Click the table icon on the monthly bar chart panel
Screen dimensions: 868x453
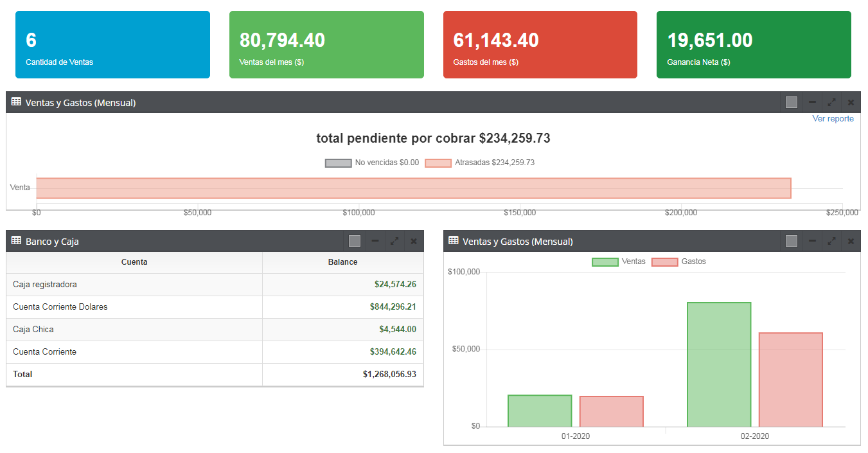[453, 240]
